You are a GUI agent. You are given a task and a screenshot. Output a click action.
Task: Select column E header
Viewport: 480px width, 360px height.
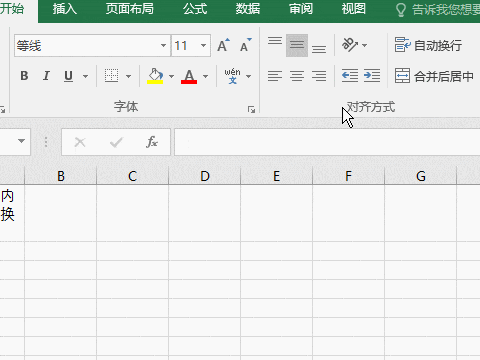[276, 176]
